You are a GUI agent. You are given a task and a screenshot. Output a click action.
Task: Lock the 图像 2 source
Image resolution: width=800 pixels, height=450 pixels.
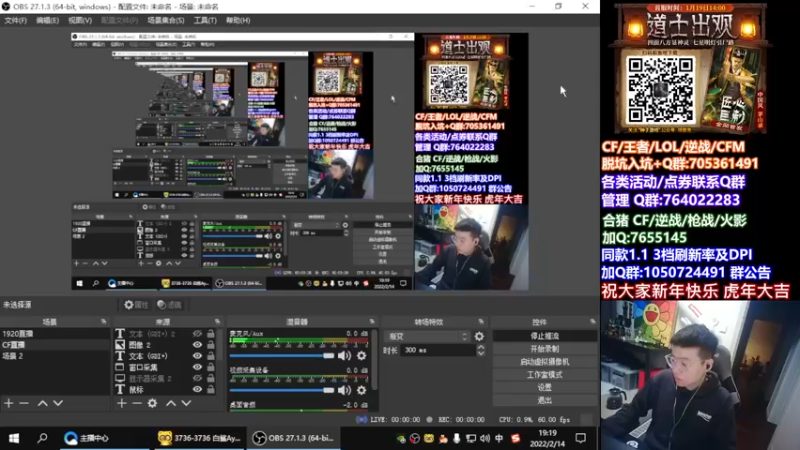pyautogui.click(x=211, y=345)
